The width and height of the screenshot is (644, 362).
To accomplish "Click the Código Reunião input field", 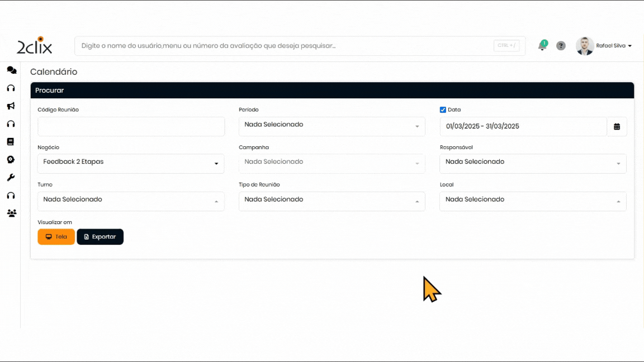I will tap(131, 127).
